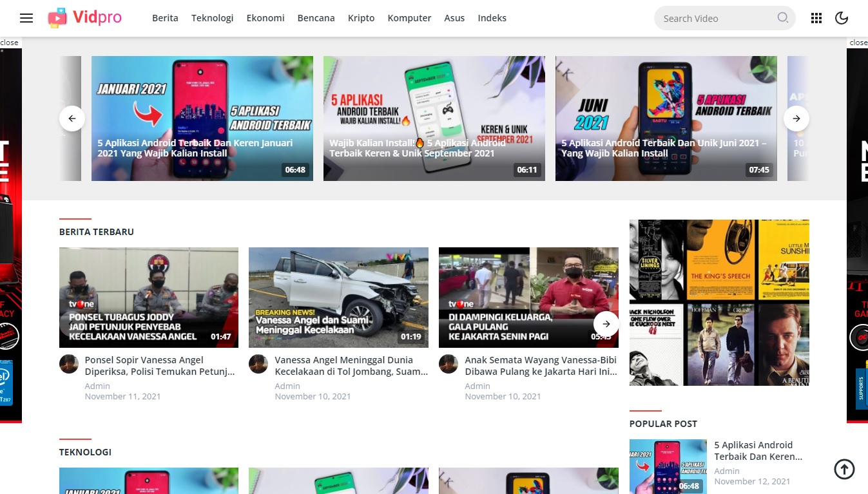Open the Teknologi menu
The image size is (868, 494).
pos(212,18)
